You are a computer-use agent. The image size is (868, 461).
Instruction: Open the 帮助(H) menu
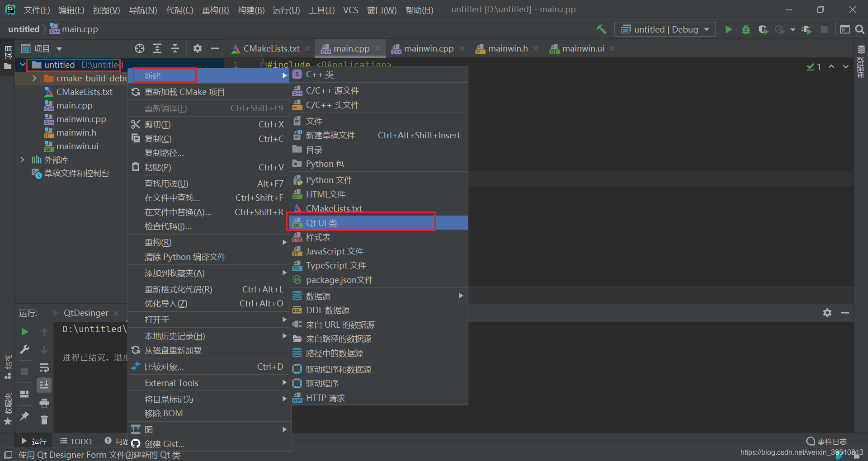(x=419, y=10)
